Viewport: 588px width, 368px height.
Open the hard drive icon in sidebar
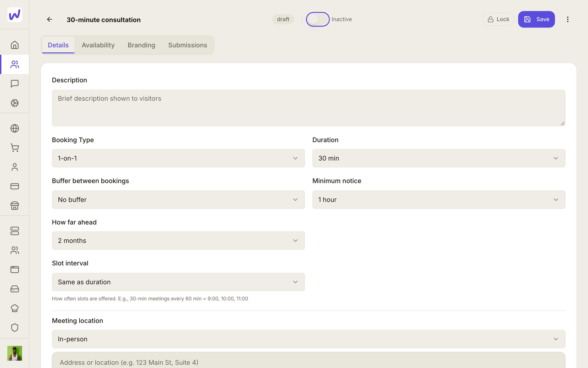(14, 289)
